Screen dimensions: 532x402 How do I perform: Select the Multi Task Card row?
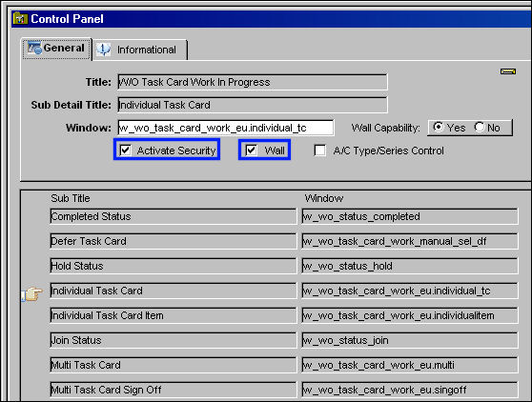tap(173, 365)
